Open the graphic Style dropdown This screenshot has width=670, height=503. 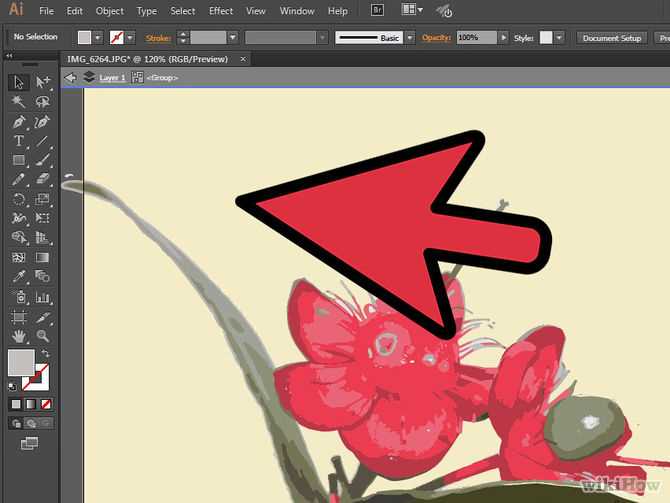click(559, 38)
